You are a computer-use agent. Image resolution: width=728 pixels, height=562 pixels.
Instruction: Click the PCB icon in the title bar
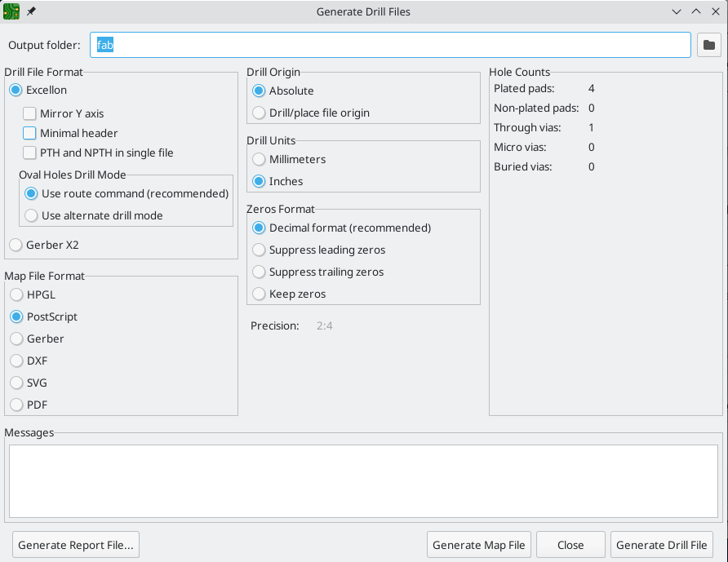pyautogui.click(x=11, y=11)
